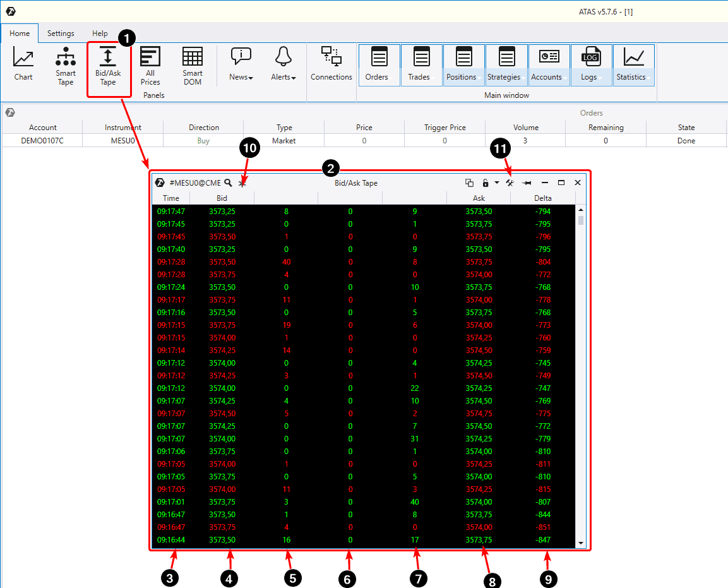The image size is (728, 588).
Task: Open the Alerts dropdown
Action: pos(283,66)
